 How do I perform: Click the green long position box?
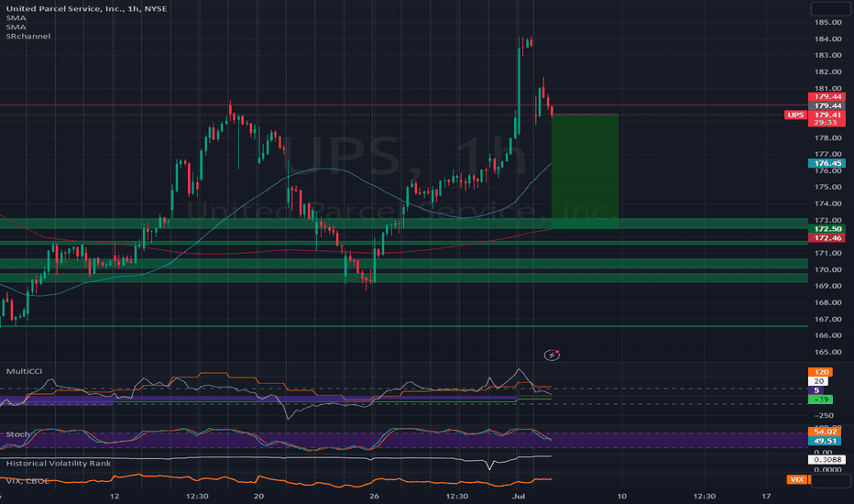click(x=585, y=171)
